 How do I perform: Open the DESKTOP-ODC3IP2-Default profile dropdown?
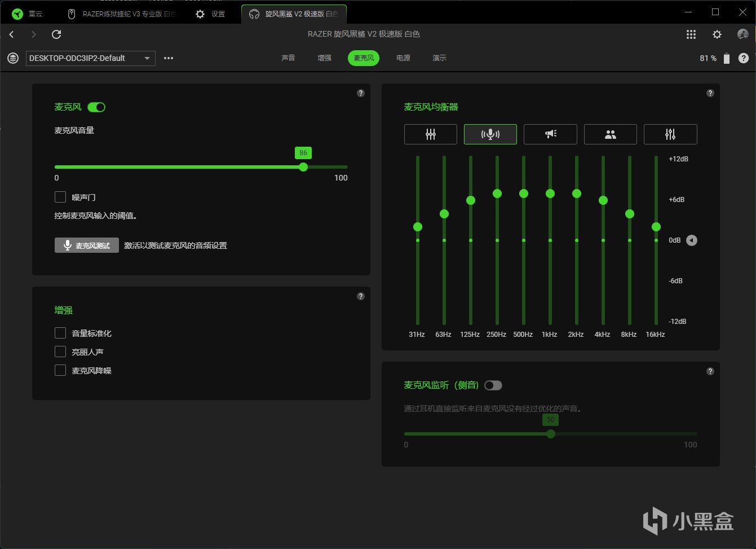(x=91, y=58)
